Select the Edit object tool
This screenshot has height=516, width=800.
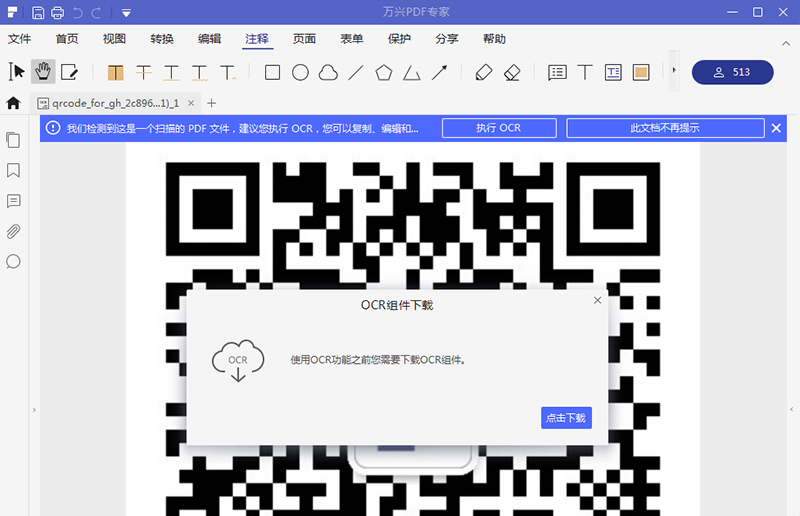click(x=69, y=72)
